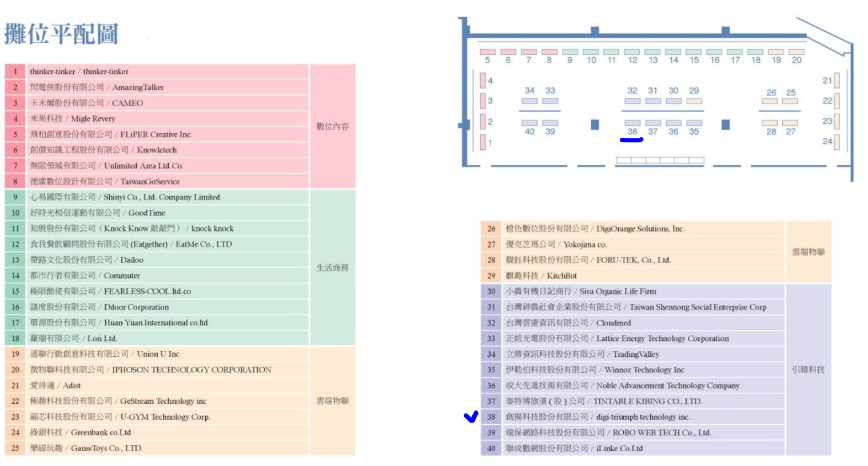Click blue pillar square between booths 39 and 38

tap(595, 125)
